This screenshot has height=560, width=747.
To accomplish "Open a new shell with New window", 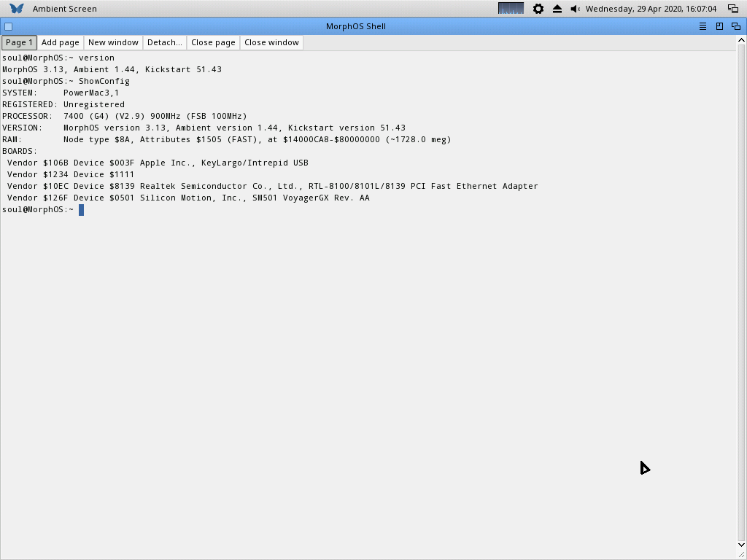I will click(113, 42).
